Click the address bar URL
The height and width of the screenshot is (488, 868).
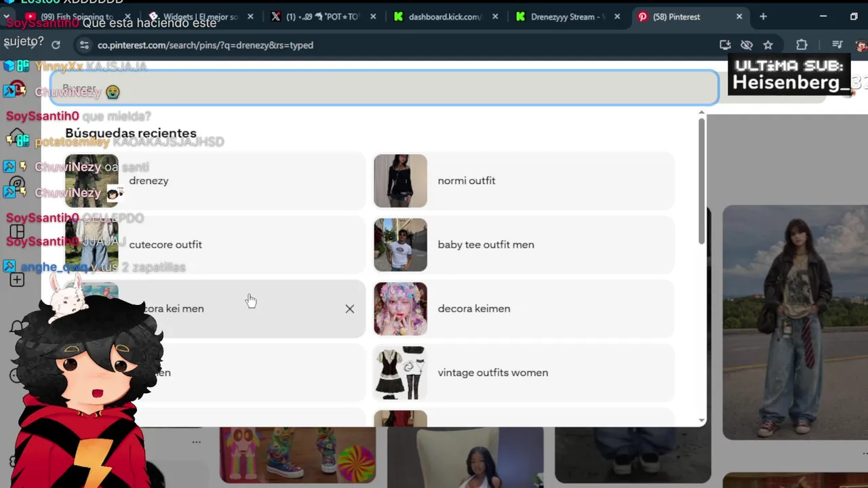[205, 45]
